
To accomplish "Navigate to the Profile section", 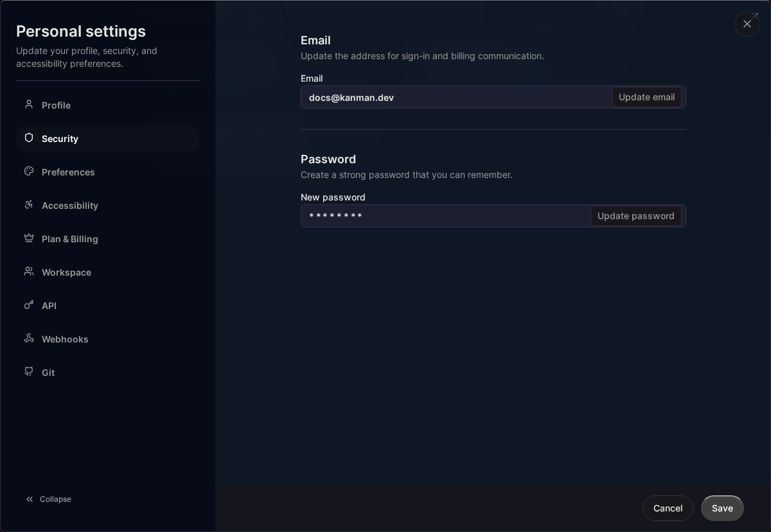I will click(56, 105).
